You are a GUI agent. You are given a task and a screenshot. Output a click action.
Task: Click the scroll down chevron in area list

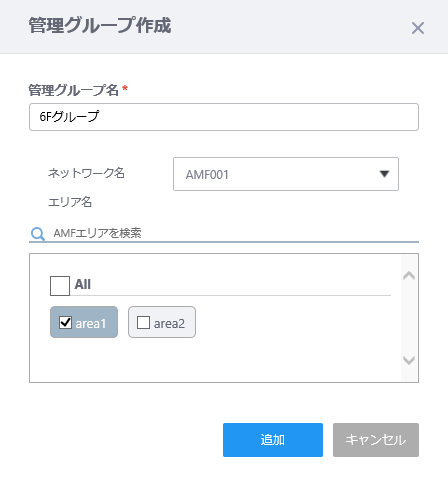coord(409,360)
